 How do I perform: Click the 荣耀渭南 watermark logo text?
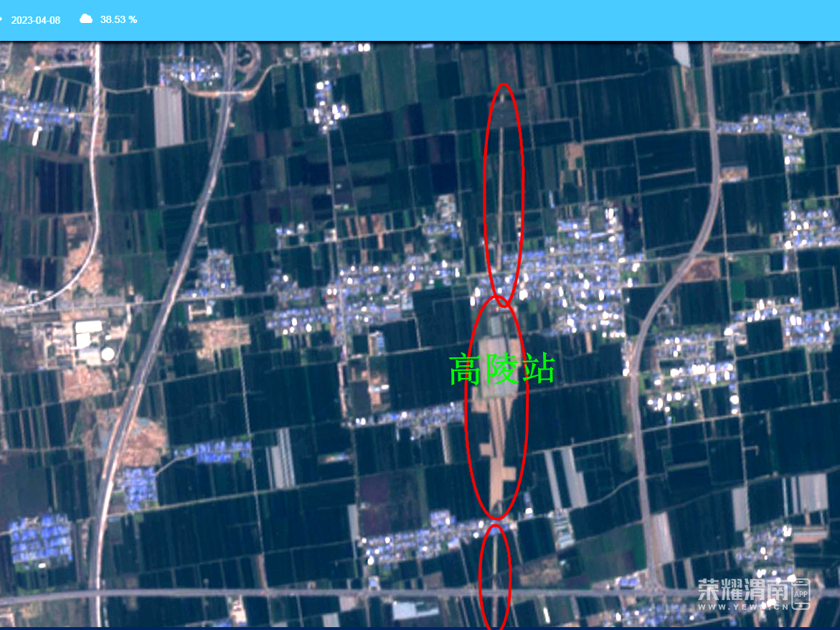pos(742,589)
